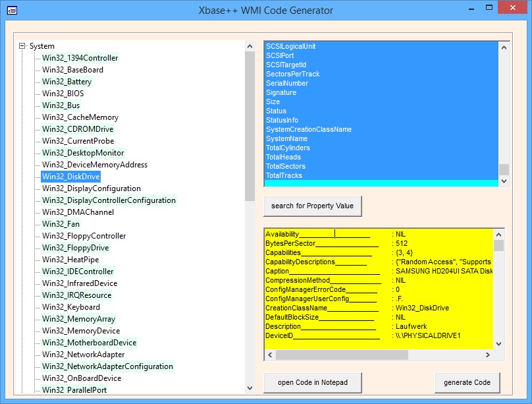The image size is (532, 404).
Task: Select Win32_BIOS class in the tree
Action: coord(63,94)
